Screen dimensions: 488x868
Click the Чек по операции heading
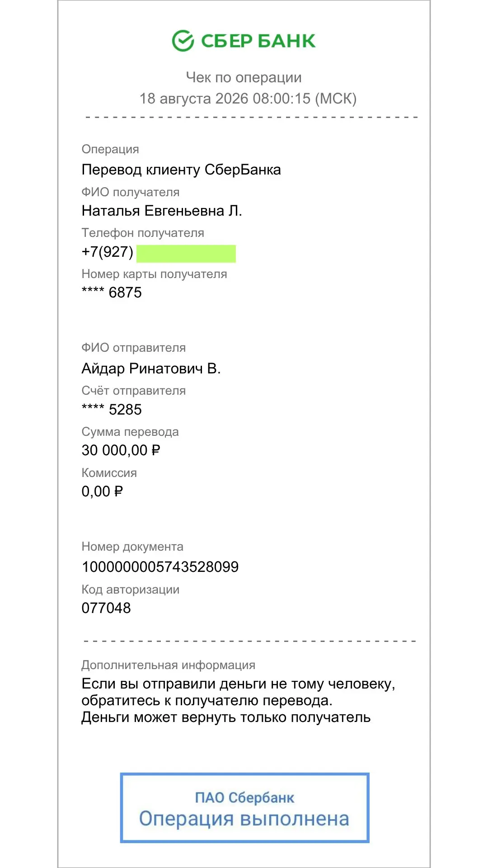pyautogui.click(x=244, y=77)
